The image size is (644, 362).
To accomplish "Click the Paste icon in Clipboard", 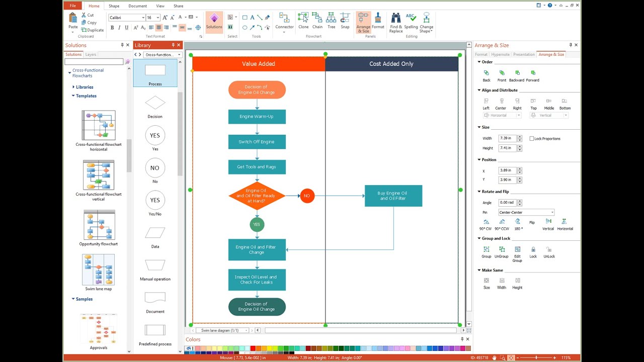I will click(x=73, y=18).
